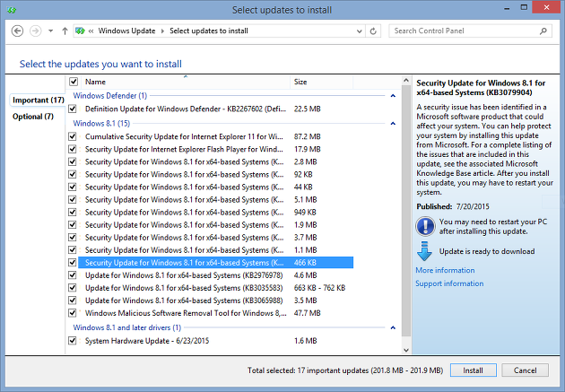The image size is (565, 392).
Task: Click the update list scroll down arrow
Action: (x=406, y=350)
